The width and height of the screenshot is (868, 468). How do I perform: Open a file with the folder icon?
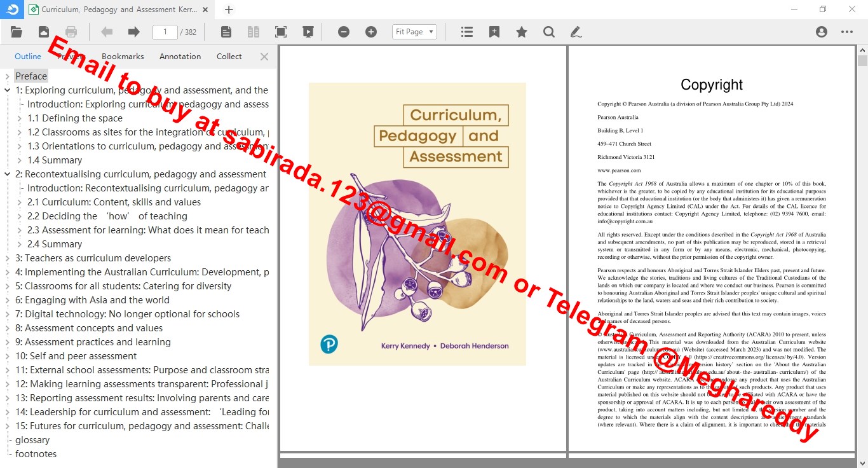tap(17, 32)
